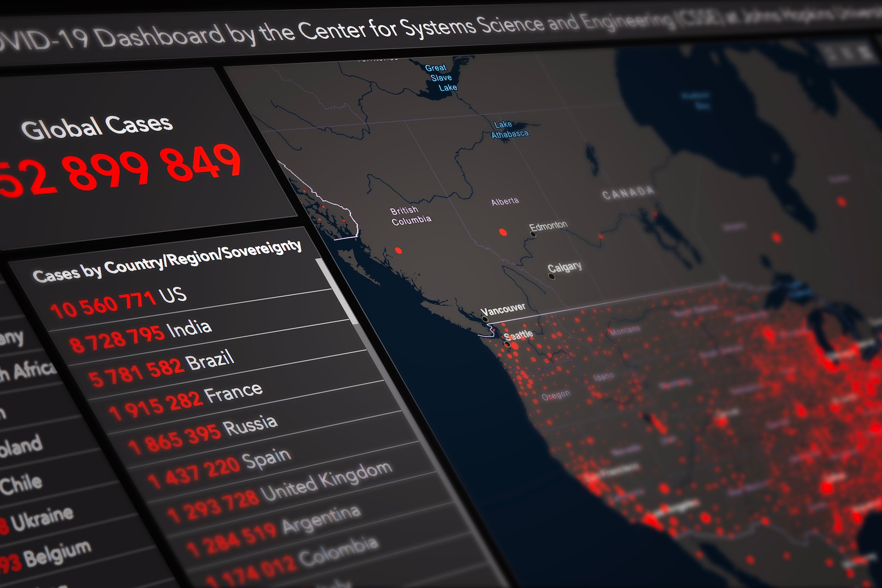Click the leftmost blurred map toolbar icon
This screenshot has height=588, width=882.
[x=830, y=54]
